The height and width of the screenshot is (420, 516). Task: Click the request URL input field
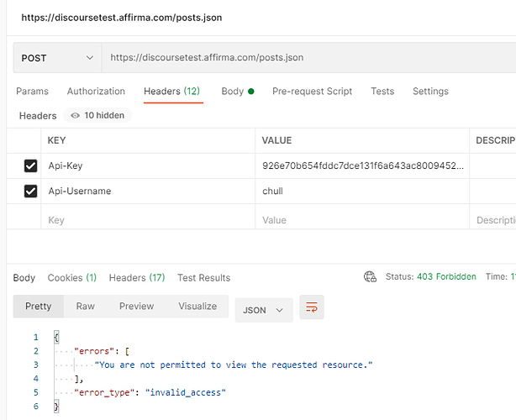click(308, 58)
